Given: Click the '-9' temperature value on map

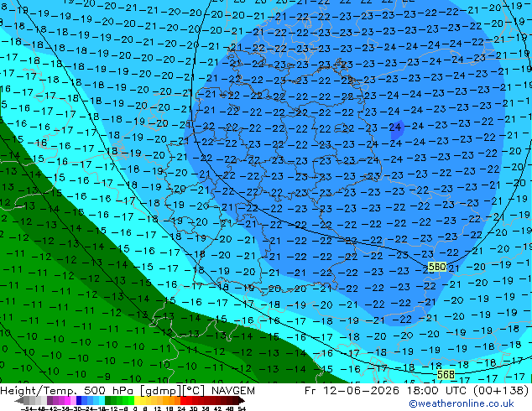Looking at the screenshot, I should [x=104, y=376].
